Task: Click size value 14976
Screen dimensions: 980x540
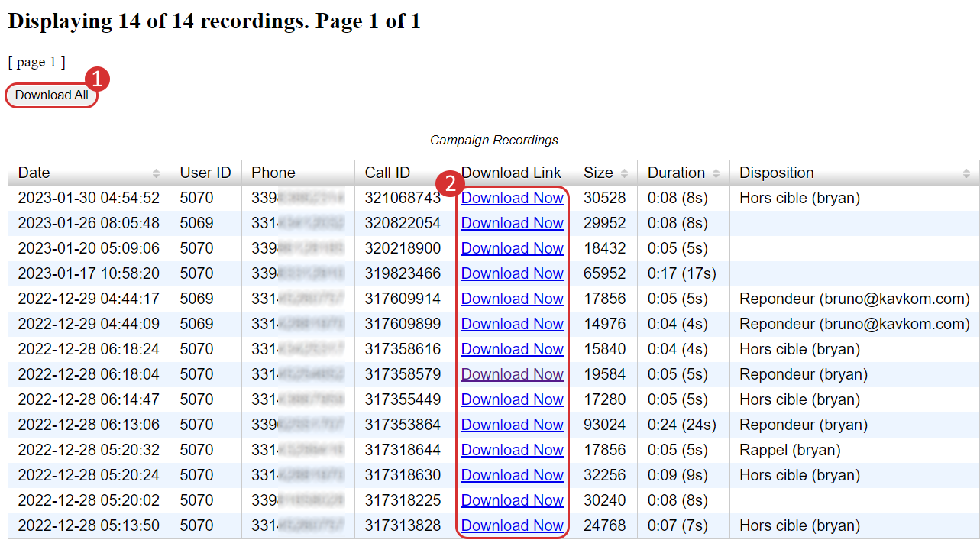Action: pyautogui.click(x=604, y=324)
